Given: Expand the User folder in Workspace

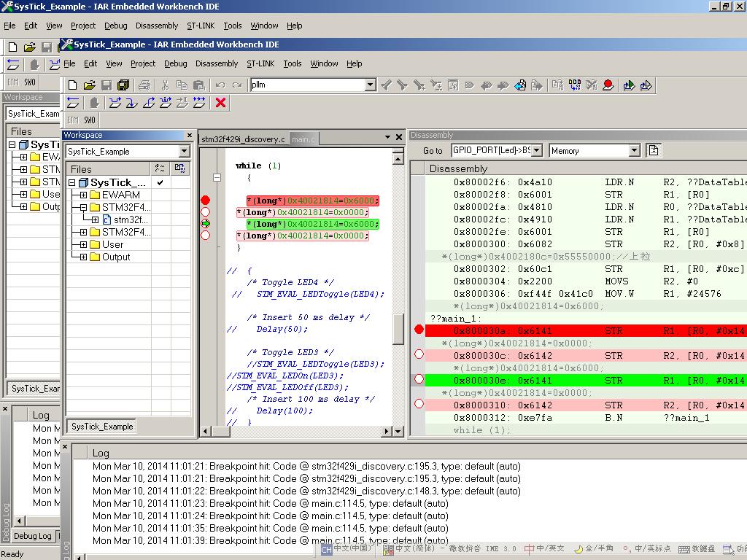Looking at the screenshot, I should pyautogui.click(x=83, y=244).
